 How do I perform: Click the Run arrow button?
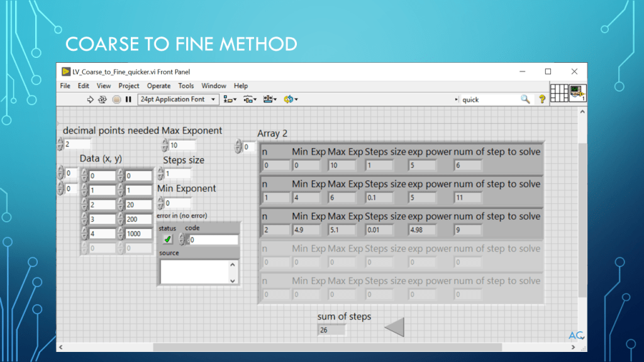pos(91,99)
